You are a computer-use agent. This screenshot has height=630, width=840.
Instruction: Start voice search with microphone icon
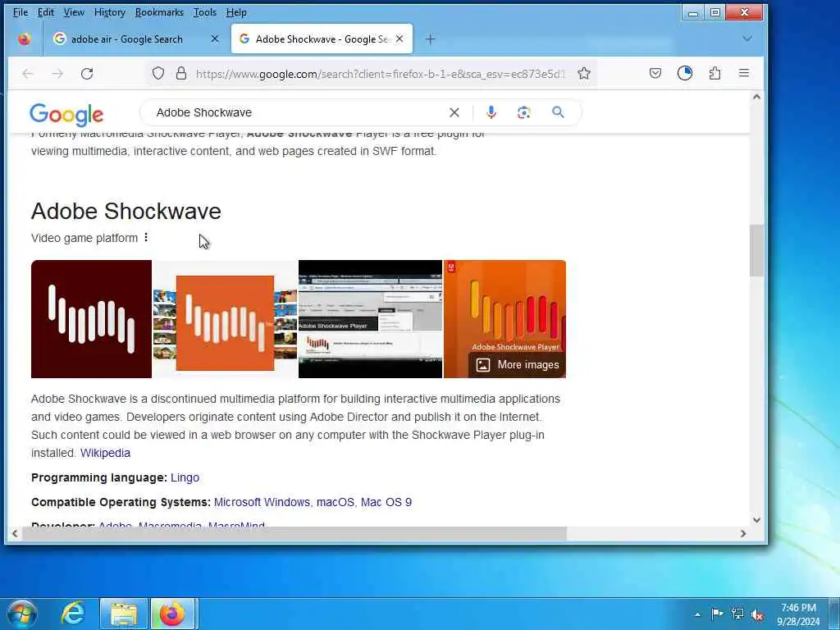491,112
